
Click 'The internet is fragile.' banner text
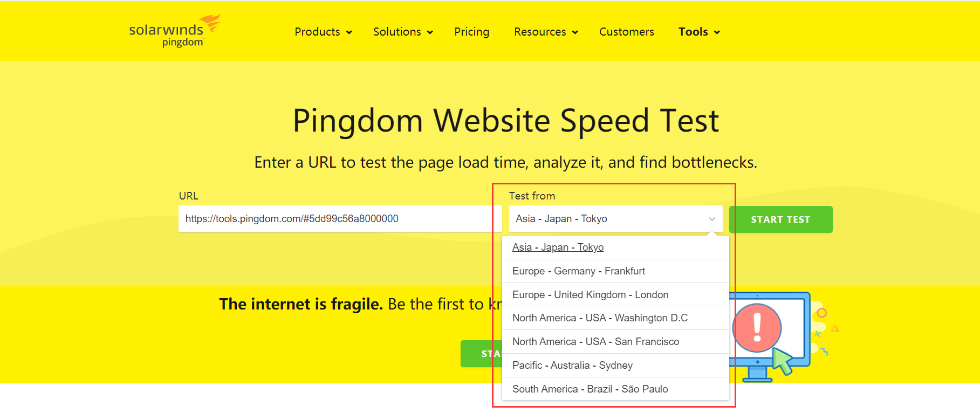coord(301,304)
